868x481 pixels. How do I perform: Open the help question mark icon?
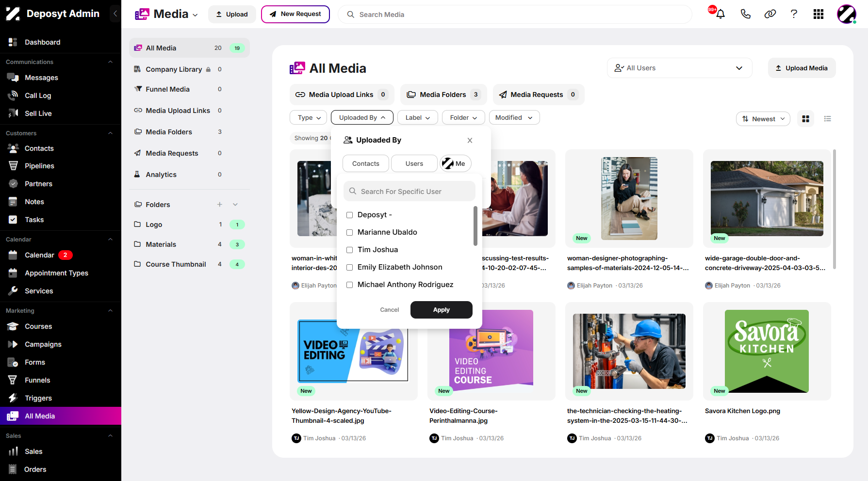pyautogui.click(x=794, y=14)
